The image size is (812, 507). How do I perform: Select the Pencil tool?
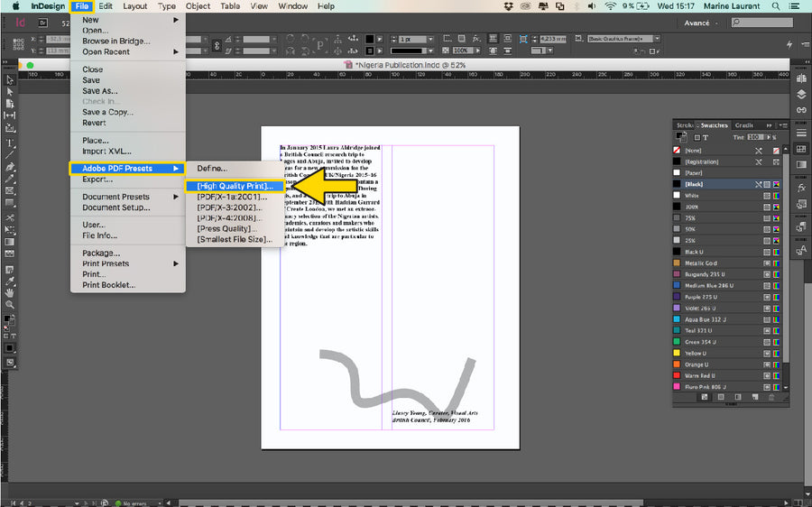[10, 179]
